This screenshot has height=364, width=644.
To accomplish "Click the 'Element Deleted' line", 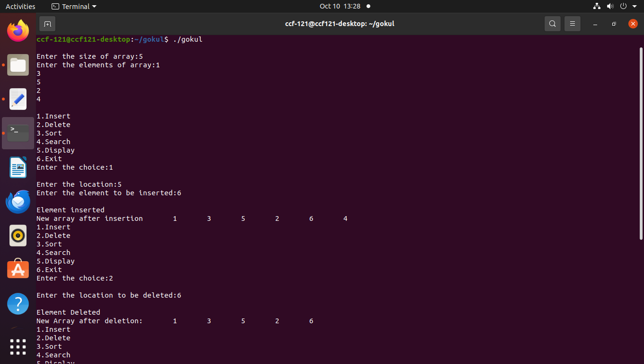I will tap(68, 312).
